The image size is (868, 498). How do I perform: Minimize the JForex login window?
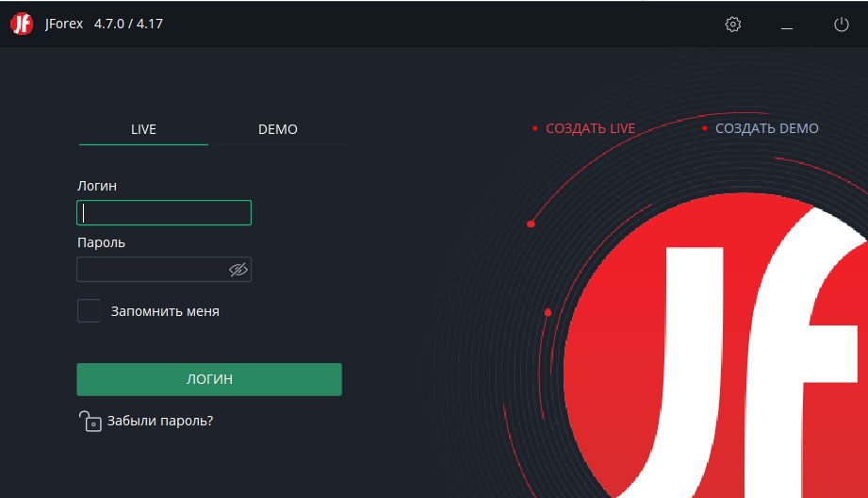tap(787, 25)
